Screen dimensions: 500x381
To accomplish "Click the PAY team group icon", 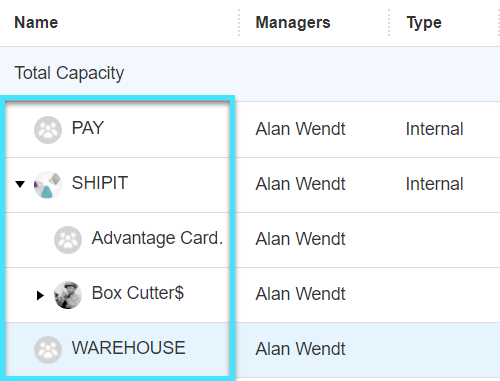I will point(48,130).
